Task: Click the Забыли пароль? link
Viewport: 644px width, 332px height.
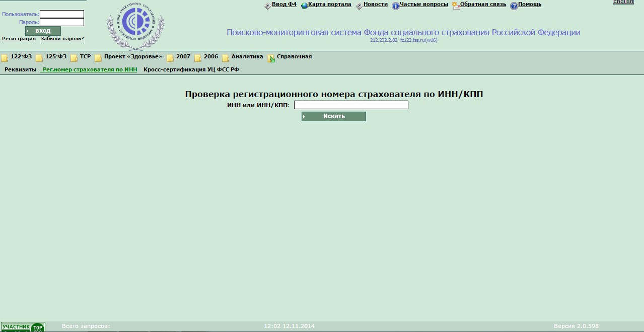Action: [62, 39]
